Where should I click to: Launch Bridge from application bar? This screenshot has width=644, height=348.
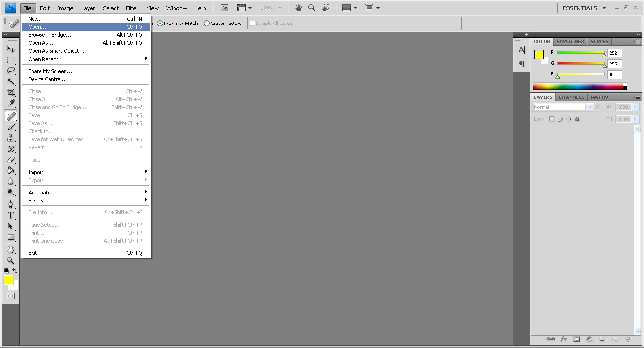[x=225, y=8]
